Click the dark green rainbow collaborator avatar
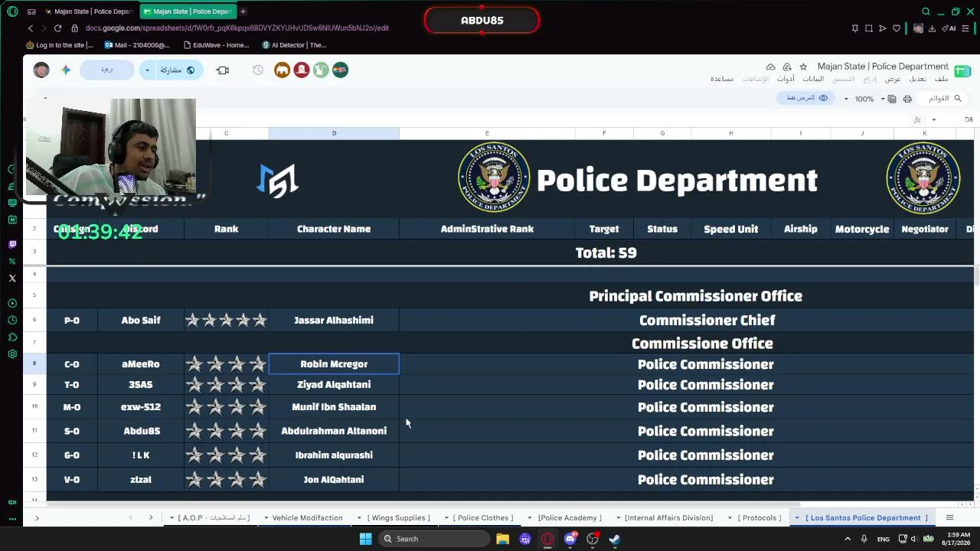This screenshot has width=980, height=551. point(340,70)
